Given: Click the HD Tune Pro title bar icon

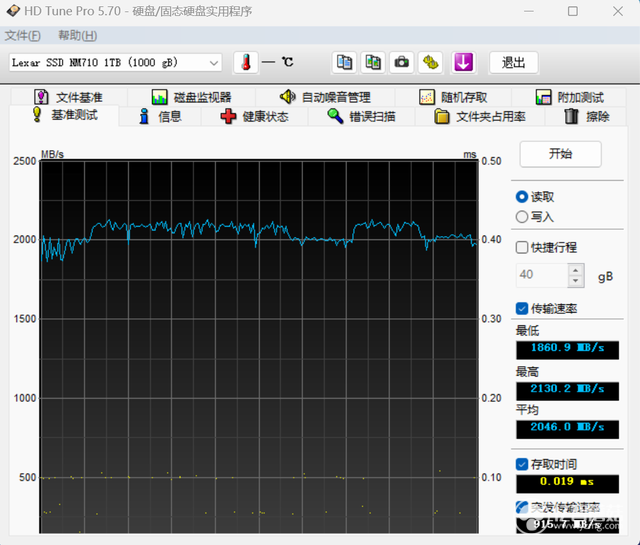Looking at the screenshot, I should (x=13, y=11).
